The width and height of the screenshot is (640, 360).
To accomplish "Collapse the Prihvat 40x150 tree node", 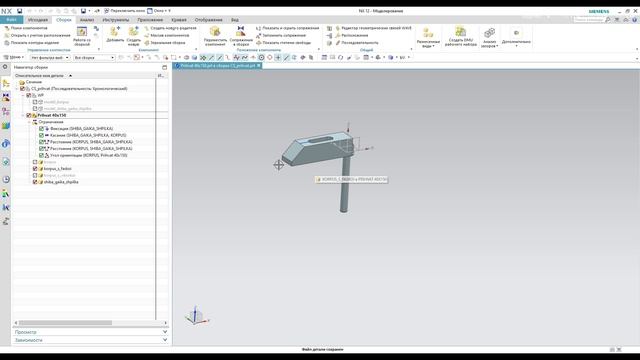I will coord(23,116).
